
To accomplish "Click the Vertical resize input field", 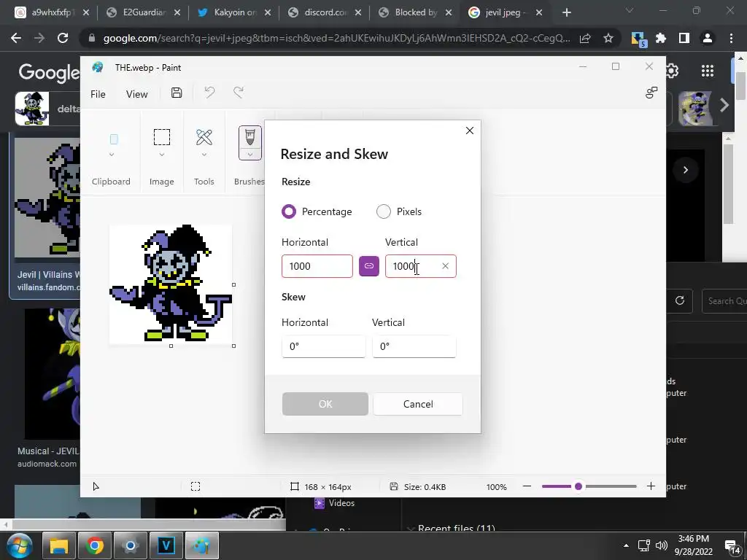I will [x=421, y=266].
